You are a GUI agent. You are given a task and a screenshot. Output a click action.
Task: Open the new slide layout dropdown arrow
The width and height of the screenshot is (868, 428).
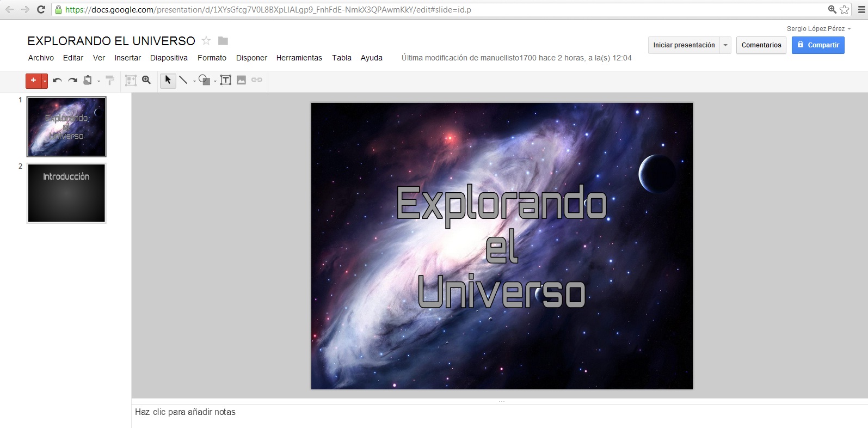pos(45,81)
